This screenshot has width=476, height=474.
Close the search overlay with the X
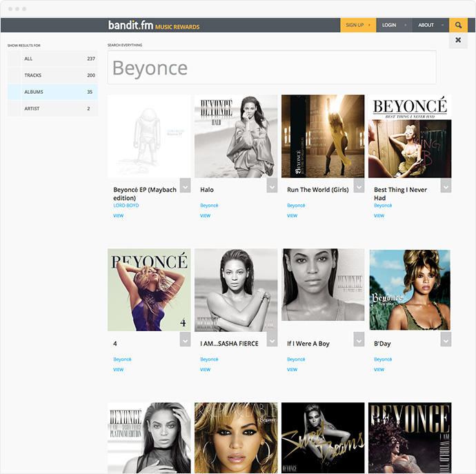[x=458, y=40]
